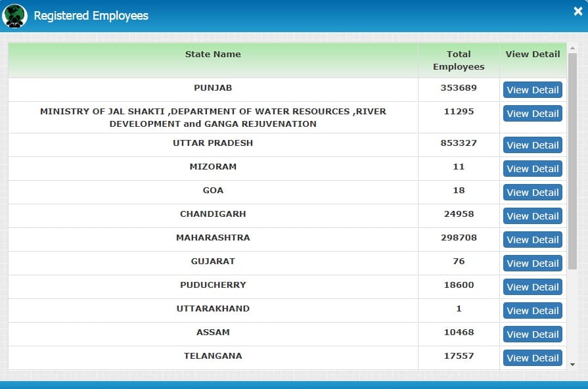Click the vertical scrollbar thumb

(x=572, y=161)
